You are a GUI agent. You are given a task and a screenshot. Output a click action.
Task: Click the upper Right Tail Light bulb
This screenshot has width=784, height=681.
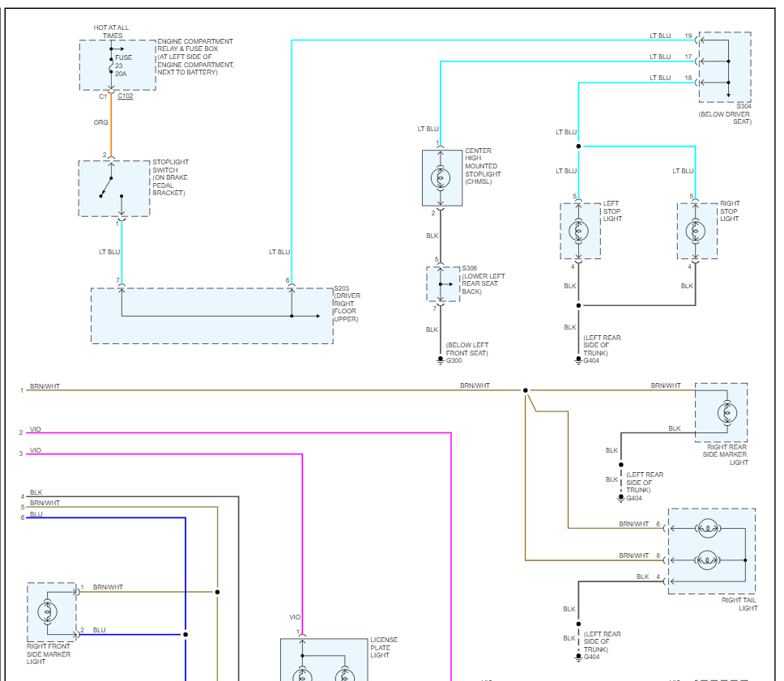708,528
